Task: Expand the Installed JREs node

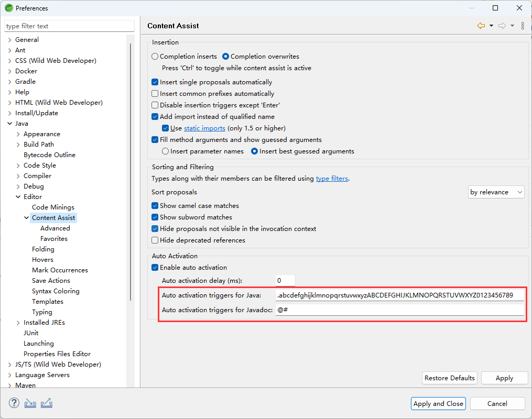Action: pos(18,323)
